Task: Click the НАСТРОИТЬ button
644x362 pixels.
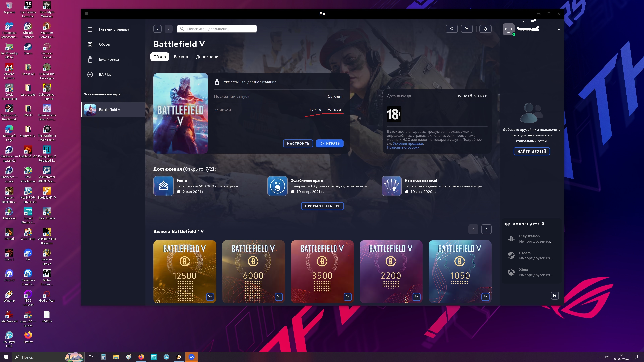Action: 298,143
